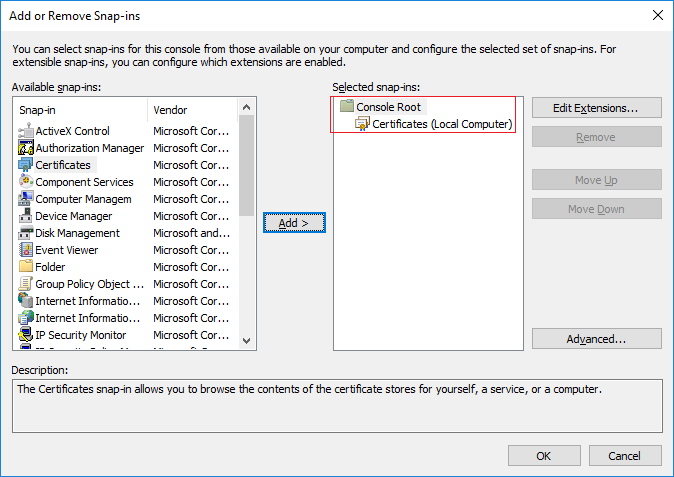
Task: Select Certificates (Local Computer) tree node
Action: pos(441,124)
